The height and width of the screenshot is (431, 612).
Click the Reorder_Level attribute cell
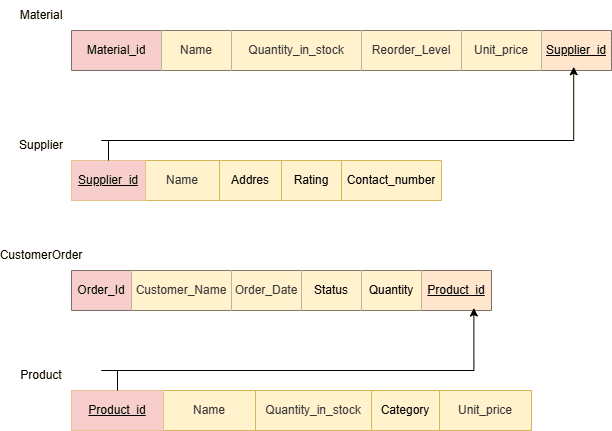click(411, 50)
